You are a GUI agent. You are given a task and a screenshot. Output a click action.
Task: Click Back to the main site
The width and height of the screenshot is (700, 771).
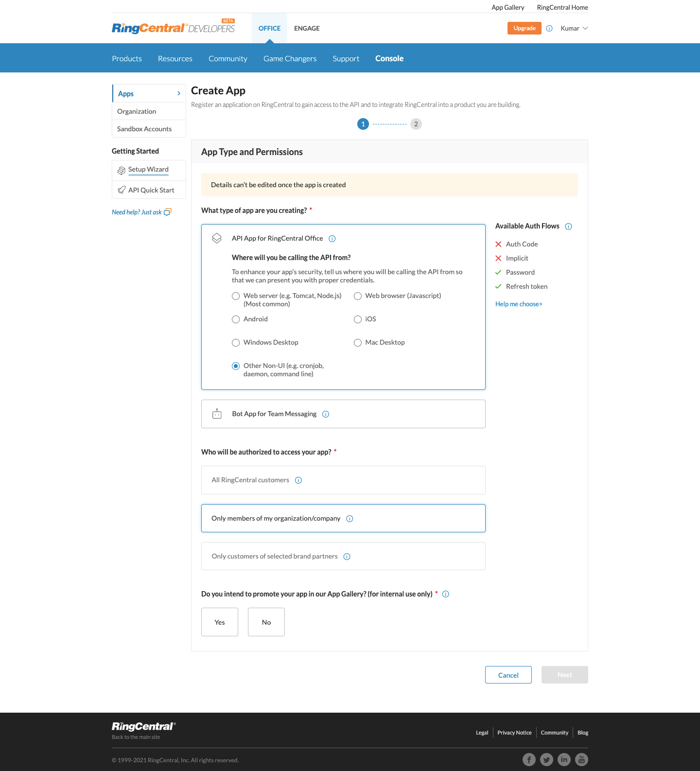pyautogui.click(x=136, y=737)
